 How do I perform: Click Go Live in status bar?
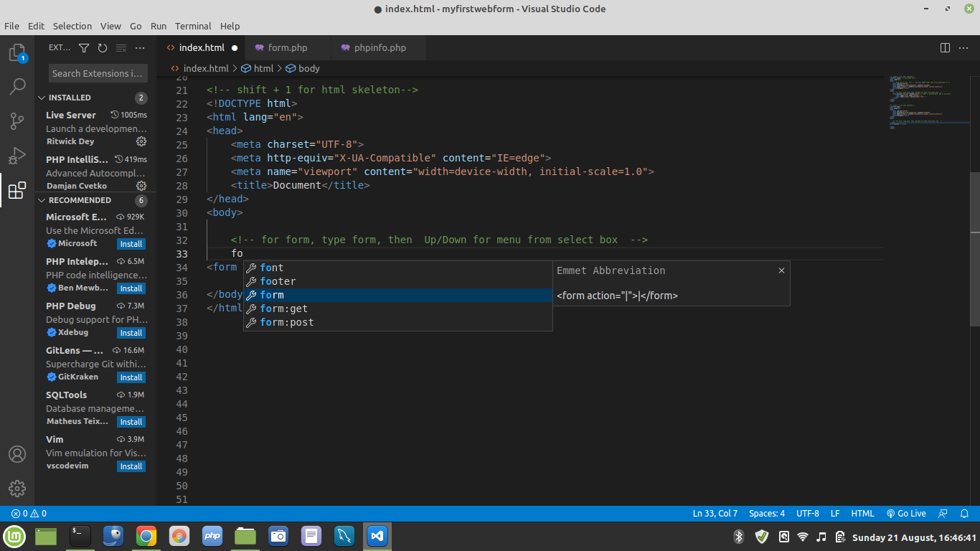tap(906, 514)
